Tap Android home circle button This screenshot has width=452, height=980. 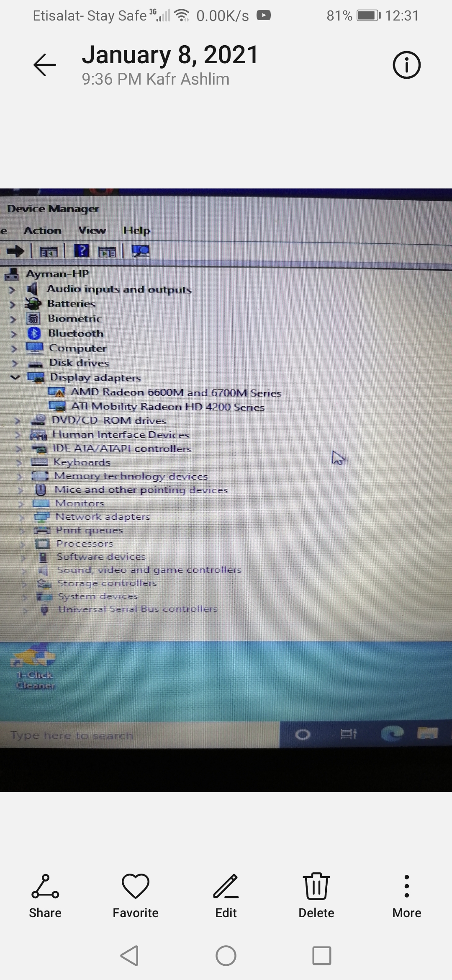click(x=226, y=956)
